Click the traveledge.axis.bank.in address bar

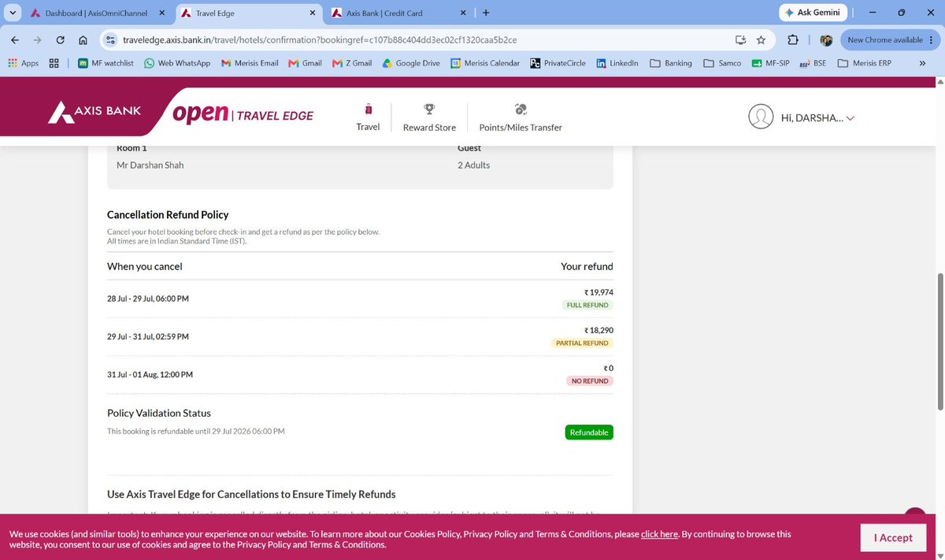(320, 39)
